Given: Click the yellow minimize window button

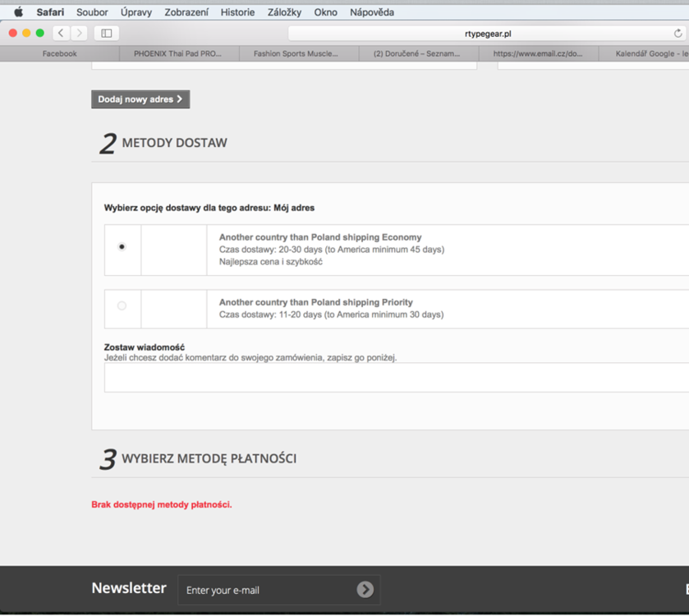Looking at the screenshot, I should 26,33.
